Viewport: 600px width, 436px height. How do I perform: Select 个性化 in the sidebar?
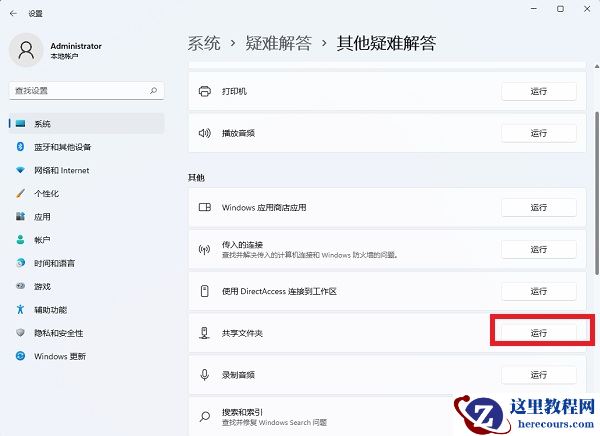click(87, 193)
